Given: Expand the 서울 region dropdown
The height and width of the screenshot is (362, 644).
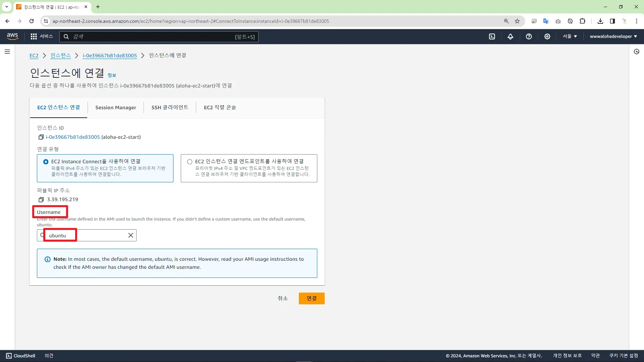Looking at the screenshot, I should 570,37.
